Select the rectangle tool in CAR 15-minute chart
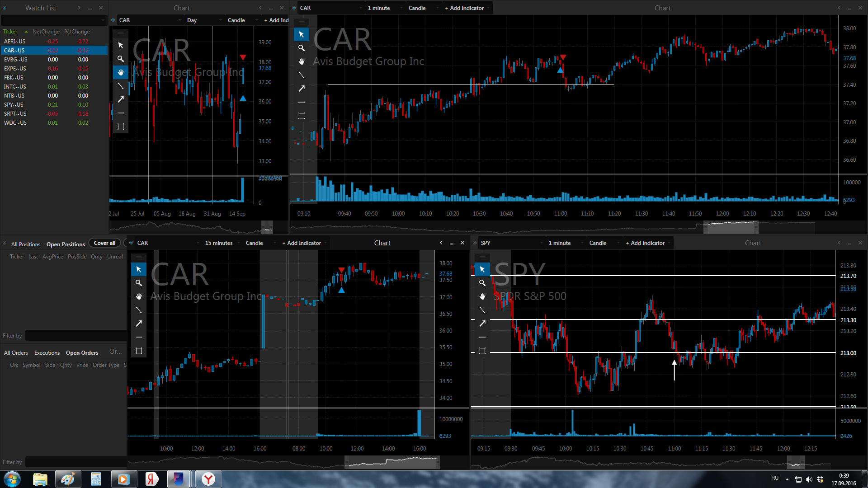Viewport: 868px width, 488px height. pyautogui.click(x=139, y=351)
